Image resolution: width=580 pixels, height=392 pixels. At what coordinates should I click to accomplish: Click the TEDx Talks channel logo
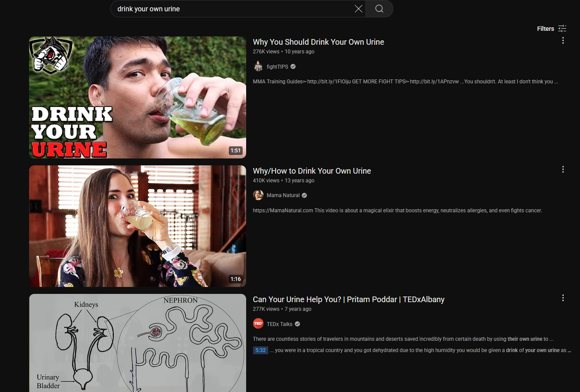(258, 324)
